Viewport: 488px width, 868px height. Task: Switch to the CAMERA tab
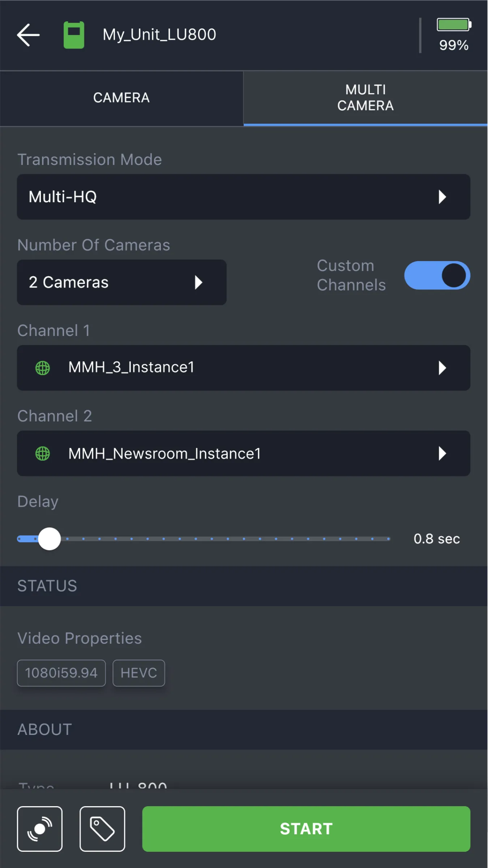(x=121, y=98)
